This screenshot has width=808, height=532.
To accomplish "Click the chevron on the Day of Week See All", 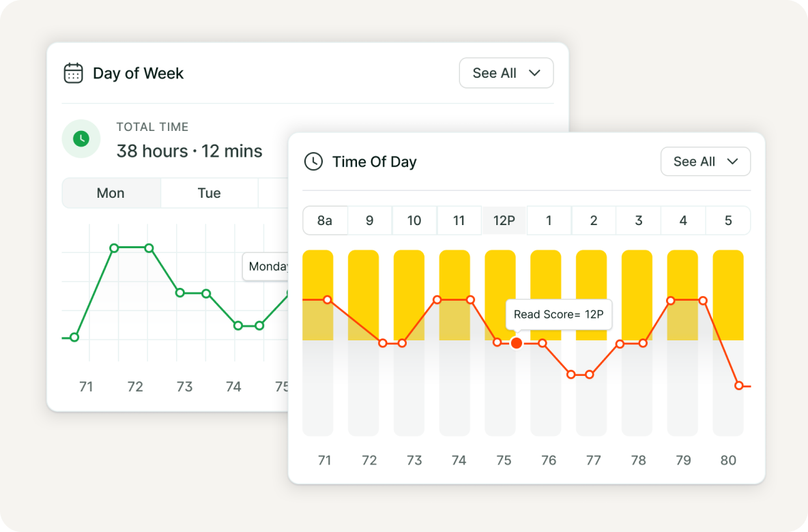I will [534, 73].
